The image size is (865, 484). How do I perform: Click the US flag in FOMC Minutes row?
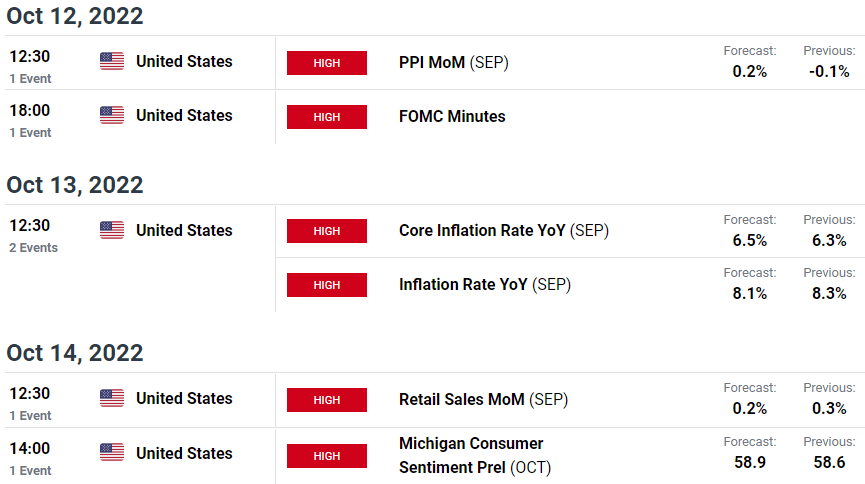click(x=112, y=115)
